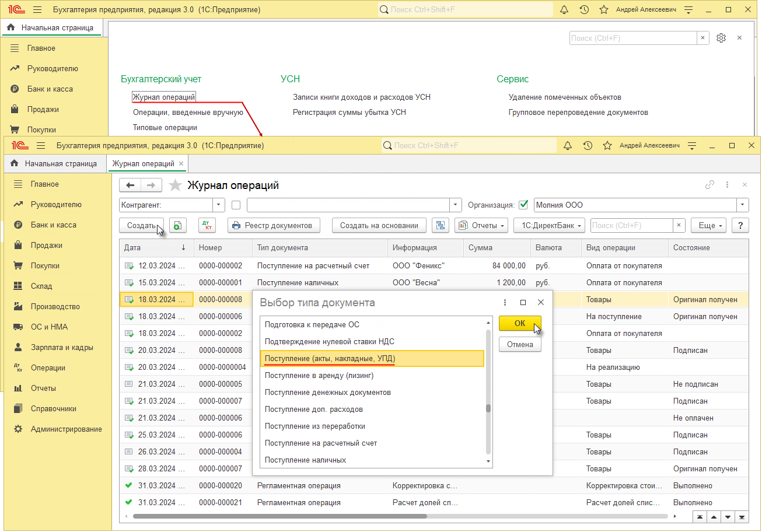762x532 pixels.
Task: Uncheck the Организация filter checkbox
Action: [523, 205]
